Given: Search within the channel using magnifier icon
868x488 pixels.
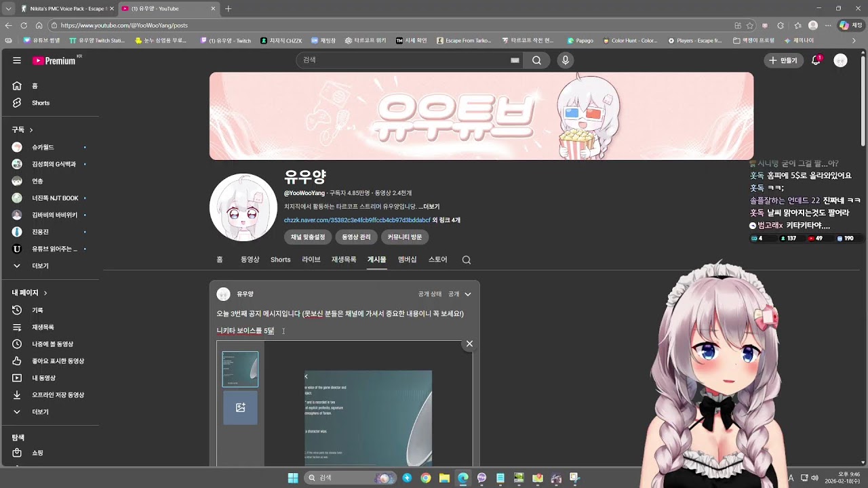Looking at the screenshot, I should click(466, 260).
